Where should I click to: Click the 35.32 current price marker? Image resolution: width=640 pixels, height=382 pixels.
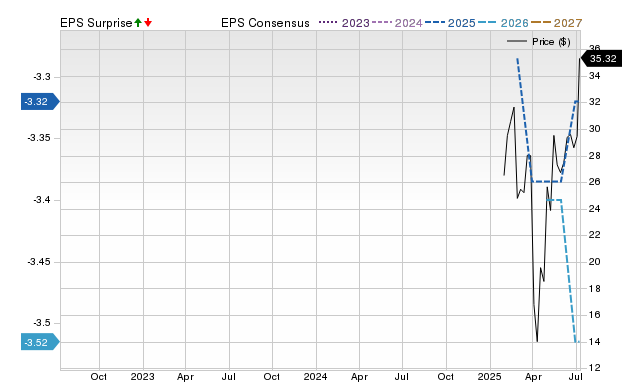601,58
